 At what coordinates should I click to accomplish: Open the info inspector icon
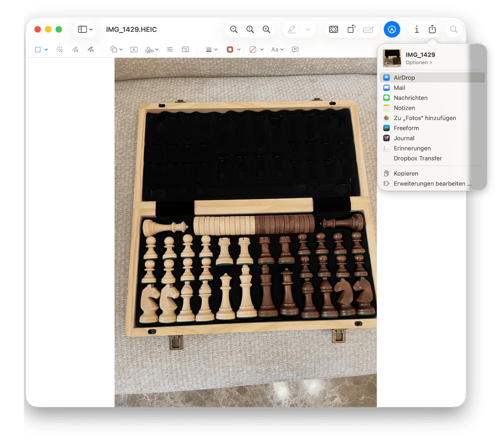point(417,29)
